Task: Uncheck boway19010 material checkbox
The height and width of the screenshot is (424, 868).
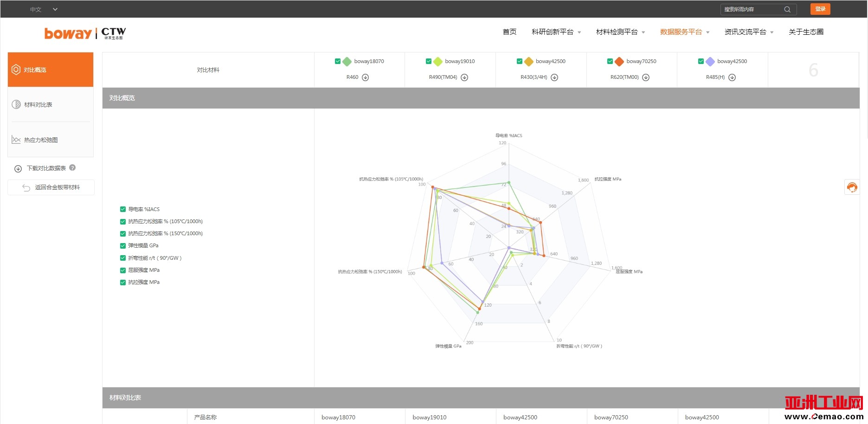Action: point(429,61)
